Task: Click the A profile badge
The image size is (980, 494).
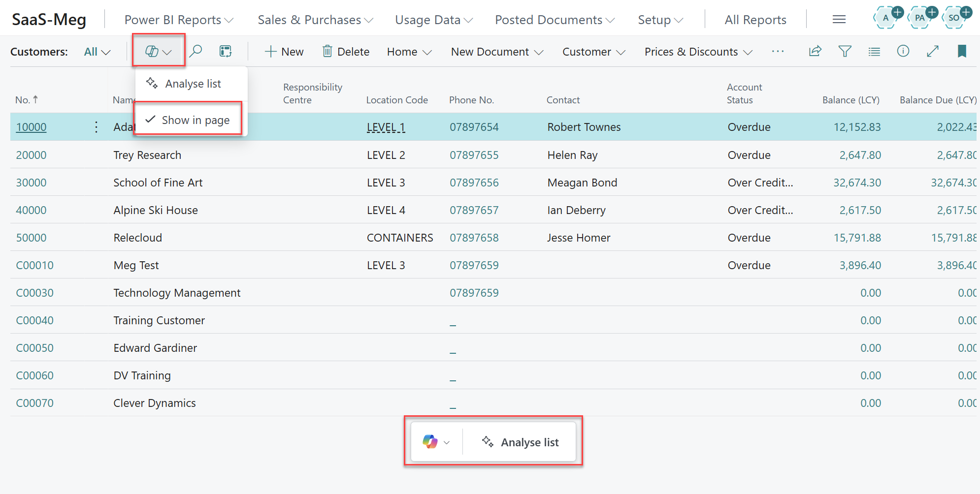Action: tap(886, 18)
